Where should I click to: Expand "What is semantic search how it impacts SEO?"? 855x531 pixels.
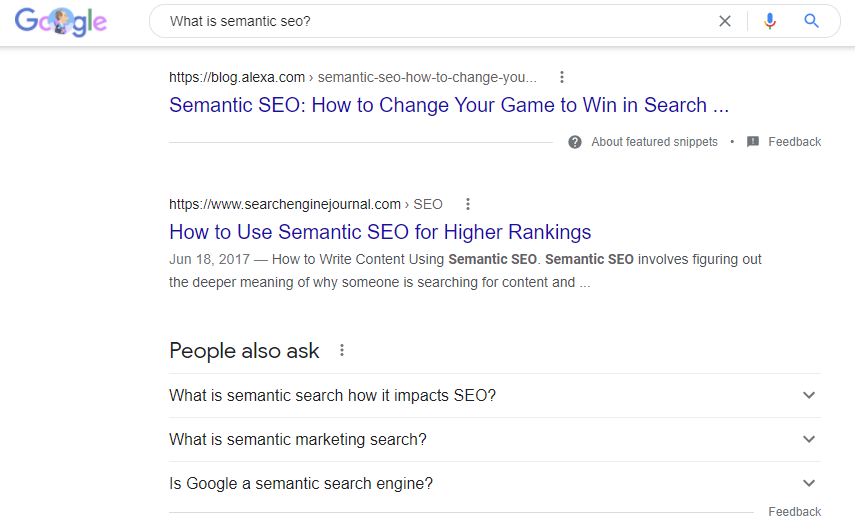[x=809, y=395]
